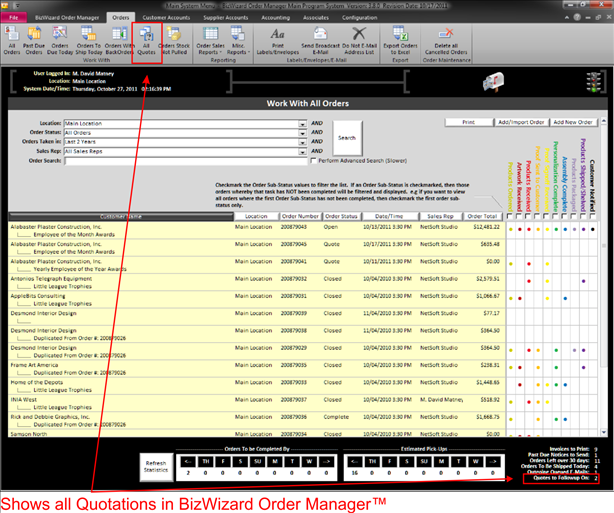The image size is (614, 513).
Task: Select the INIA West order row
Action: [254, 403]
